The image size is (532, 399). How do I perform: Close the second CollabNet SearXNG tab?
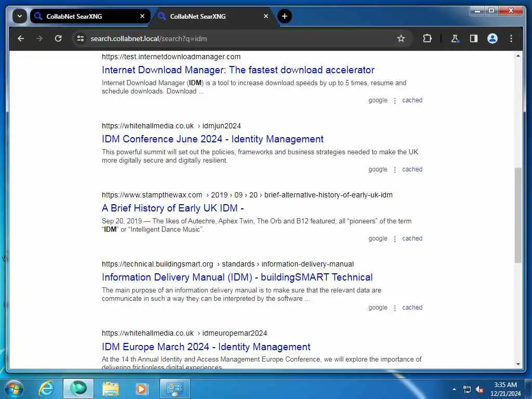266,16
